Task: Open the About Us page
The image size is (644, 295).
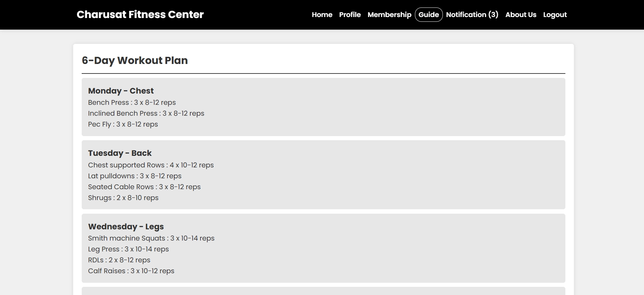Action: (521, 15)
